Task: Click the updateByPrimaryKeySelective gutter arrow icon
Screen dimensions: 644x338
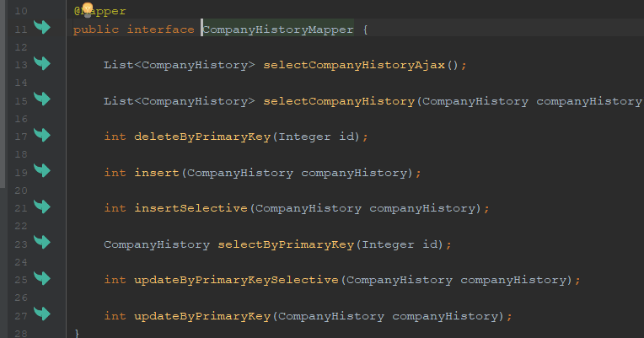Action: (x=42, y=278)
